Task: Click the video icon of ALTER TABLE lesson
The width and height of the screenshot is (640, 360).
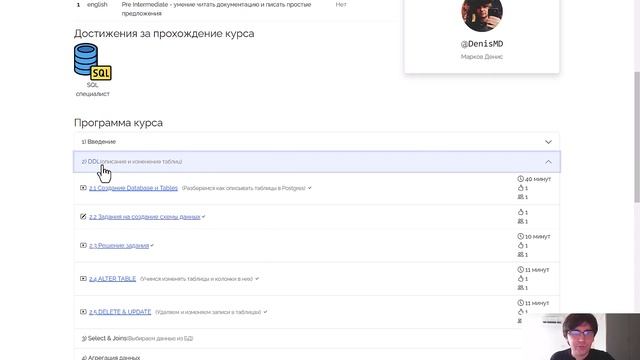Action: tap(83, 278)
